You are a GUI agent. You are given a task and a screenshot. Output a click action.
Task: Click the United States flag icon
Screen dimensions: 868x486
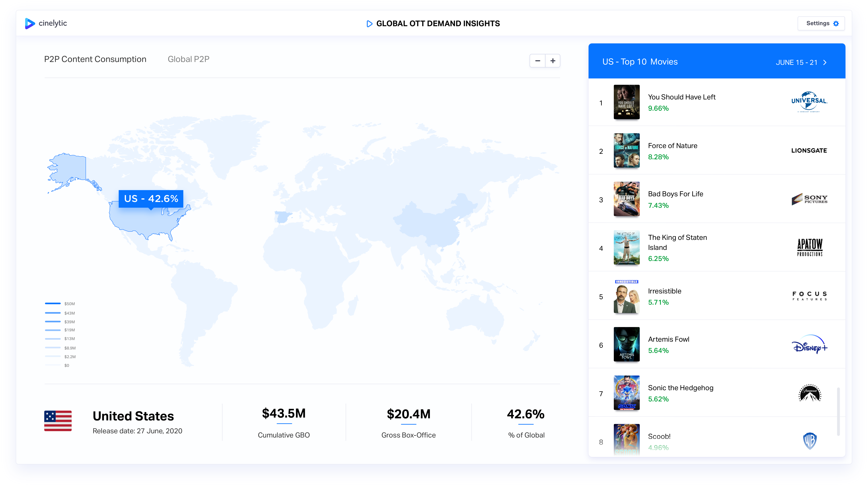click(x=58, y=421)
